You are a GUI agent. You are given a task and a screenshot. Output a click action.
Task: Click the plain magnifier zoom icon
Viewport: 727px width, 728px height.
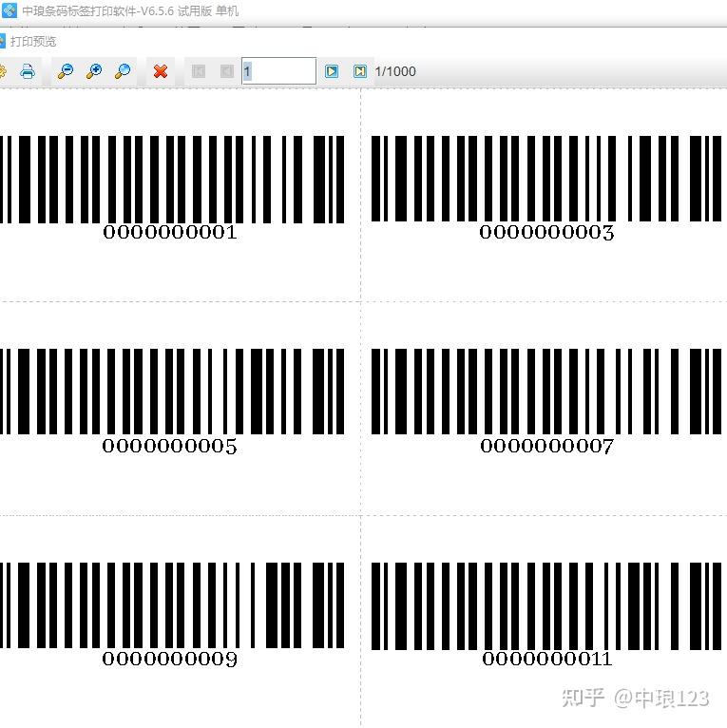click(x=123, y=71)
